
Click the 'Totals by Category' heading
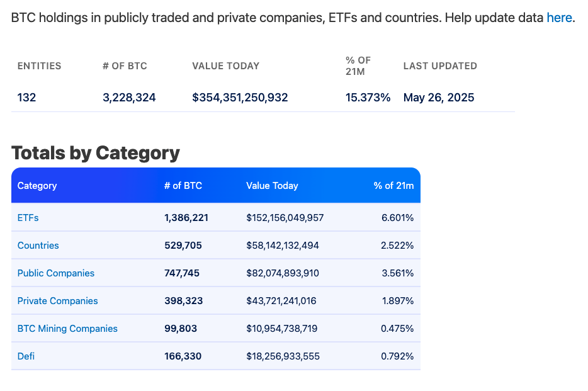[x=96, y=153]
